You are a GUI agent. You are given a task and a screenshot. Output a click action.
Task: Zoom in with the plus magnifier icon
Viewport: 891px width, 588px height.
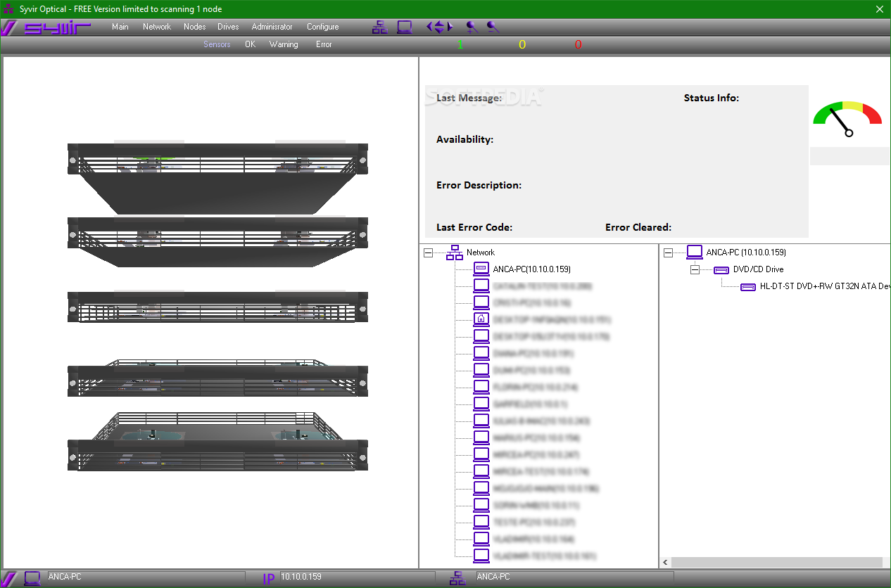(x=472, y=27)
